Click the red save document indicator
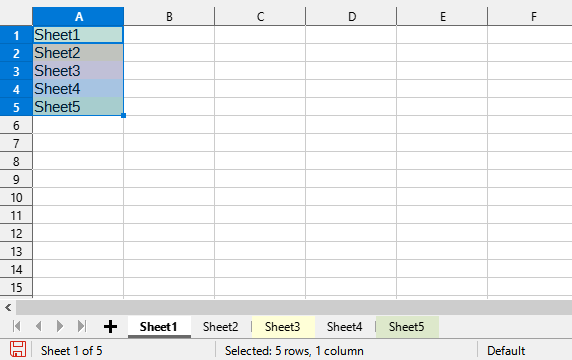The width and height of the screenshot is (572, 360). [x=18, y=349]
